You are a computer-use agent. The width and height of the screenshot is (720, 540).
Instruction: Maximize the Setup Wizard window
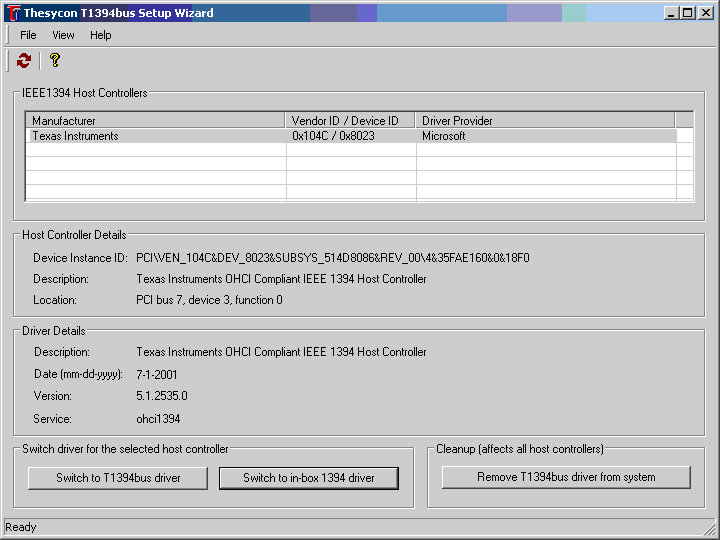[x=686, y=13]
